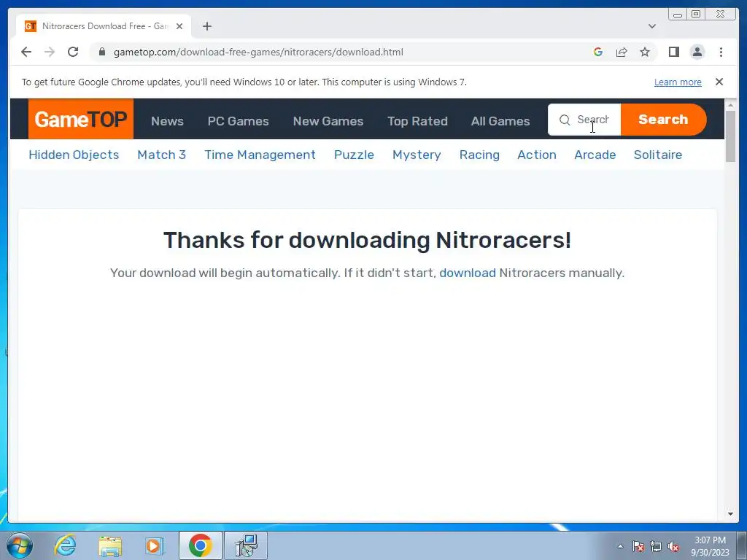Browse the Solitaire category
The image size is (747, 560).
[x=658, y=155]
